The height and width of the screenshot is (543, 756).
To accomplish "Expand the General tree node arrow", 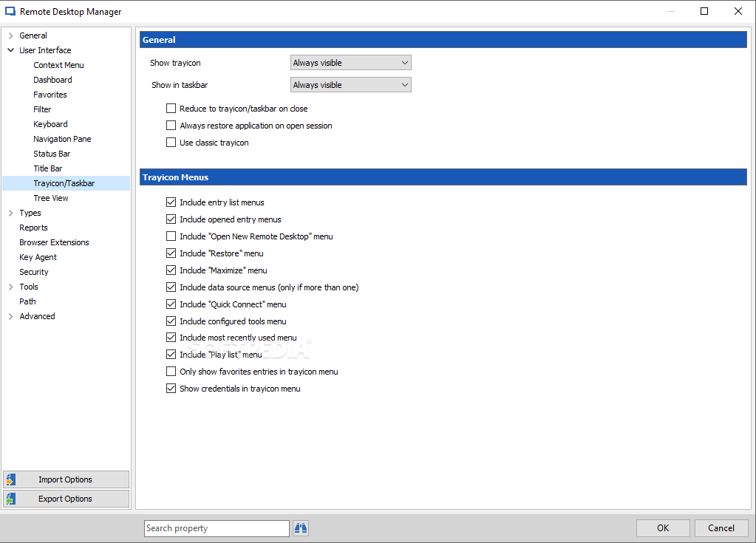I will tap(10, 35).
